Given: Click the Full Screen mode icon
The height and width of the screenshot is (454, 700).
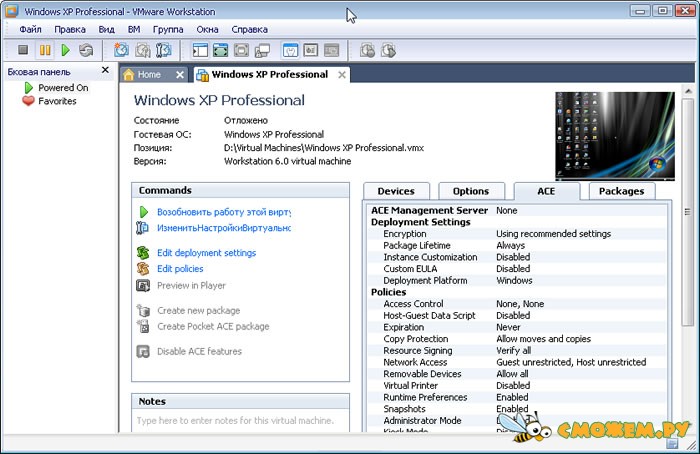Looking at the screenshot, I should pos(221,50).
